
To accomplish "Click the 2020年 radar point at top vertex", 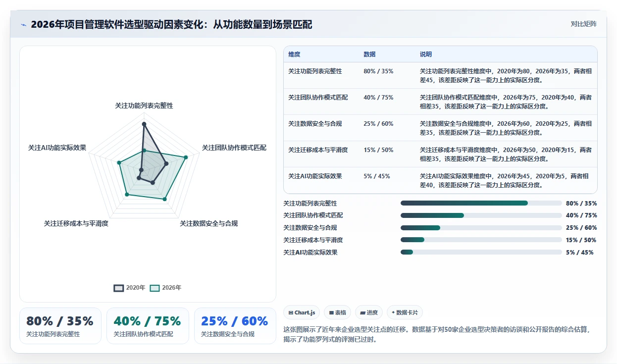I will [x=144, y=124].
